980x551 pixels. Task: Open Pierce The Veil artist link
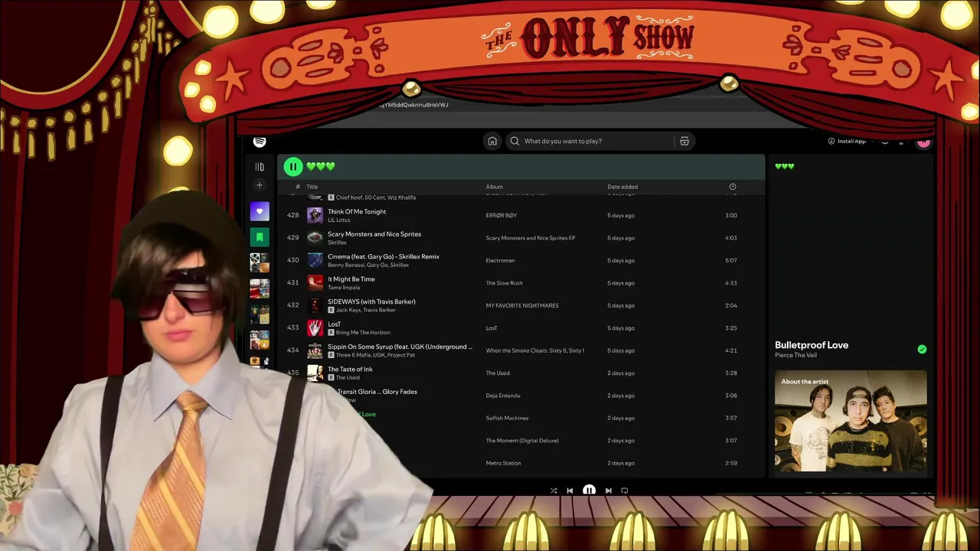(795, 355)
